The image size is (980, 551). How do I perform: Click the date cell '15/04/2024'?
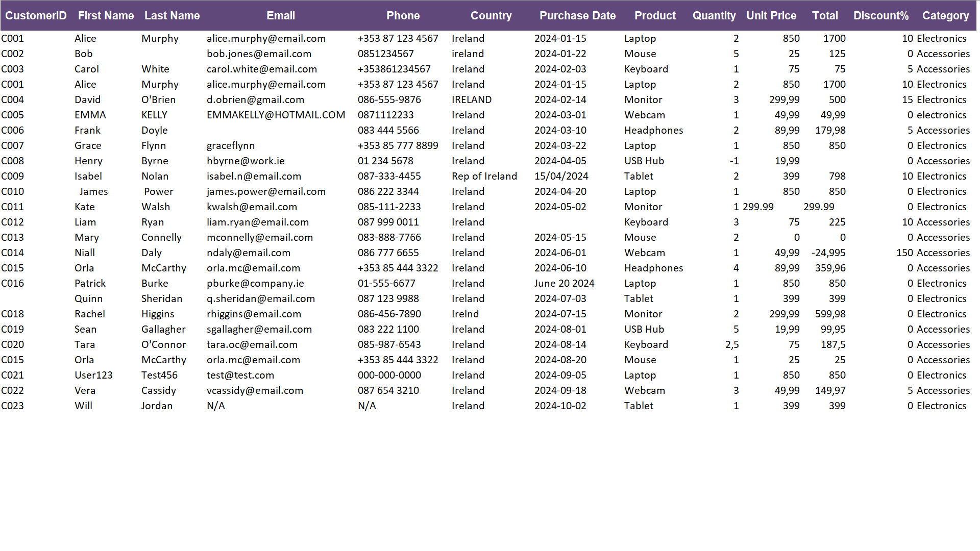pyautogui.click(x=561, y=177)
